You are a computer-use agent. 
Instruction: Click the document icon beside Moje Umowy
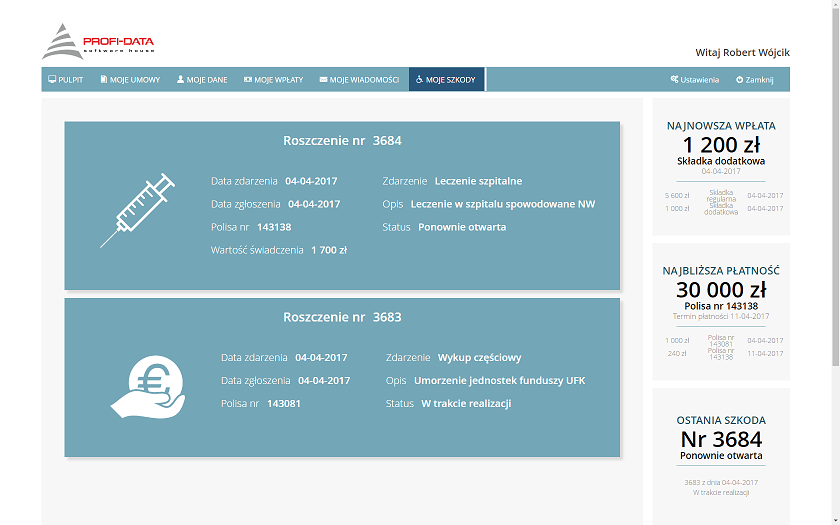(x=104, y=79)
